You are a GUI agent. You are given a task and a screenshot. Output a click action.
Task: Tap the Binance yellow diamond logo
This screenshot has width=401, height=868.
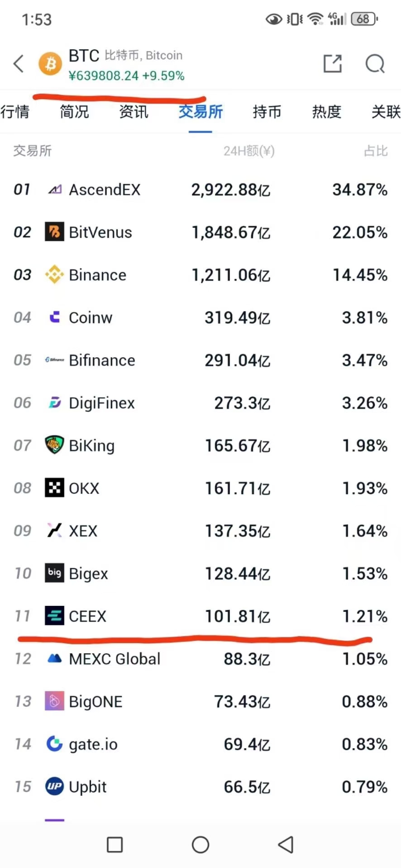pyautogui.click(x=54, y=275)
